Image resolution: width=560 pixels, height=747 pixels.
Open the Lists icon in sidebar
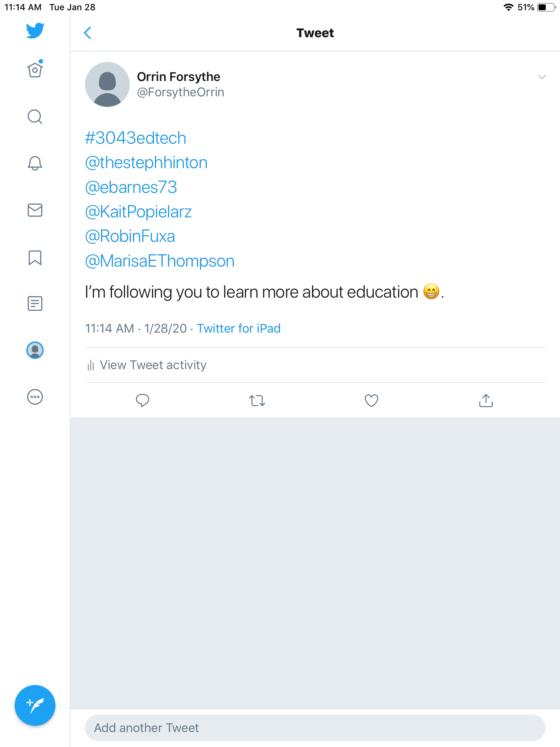pos(35,303)
